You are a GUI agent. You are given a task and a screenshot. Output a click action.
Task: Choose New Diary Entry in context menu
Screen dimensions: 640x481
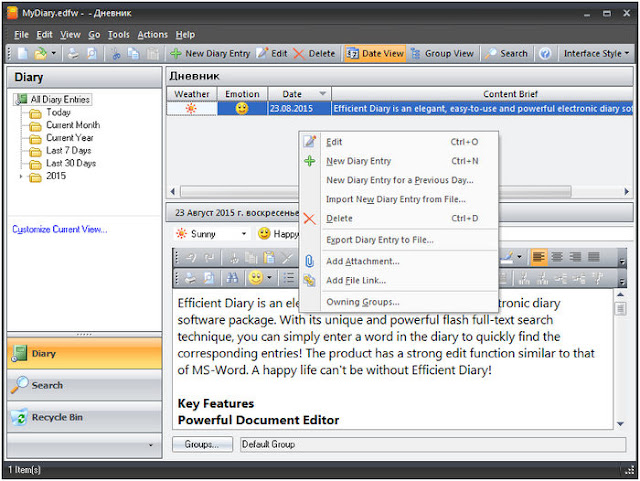coord(399,161)
